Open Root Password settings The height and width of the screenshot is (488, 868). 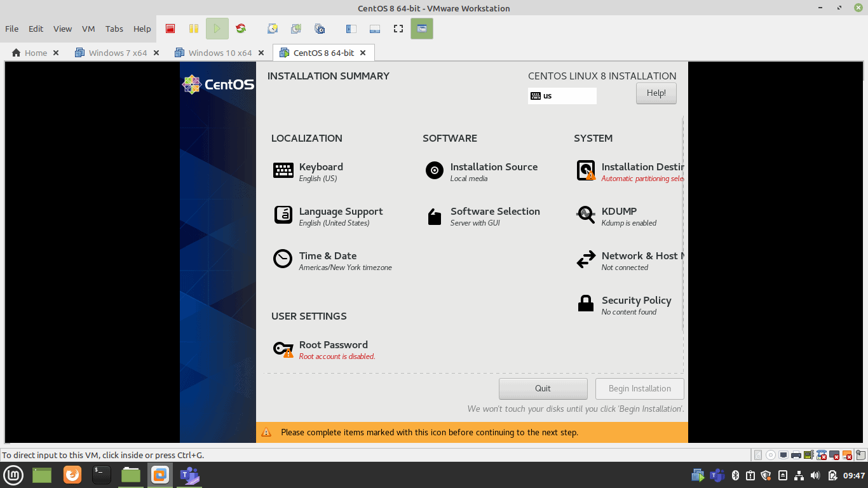click(324, 349)
